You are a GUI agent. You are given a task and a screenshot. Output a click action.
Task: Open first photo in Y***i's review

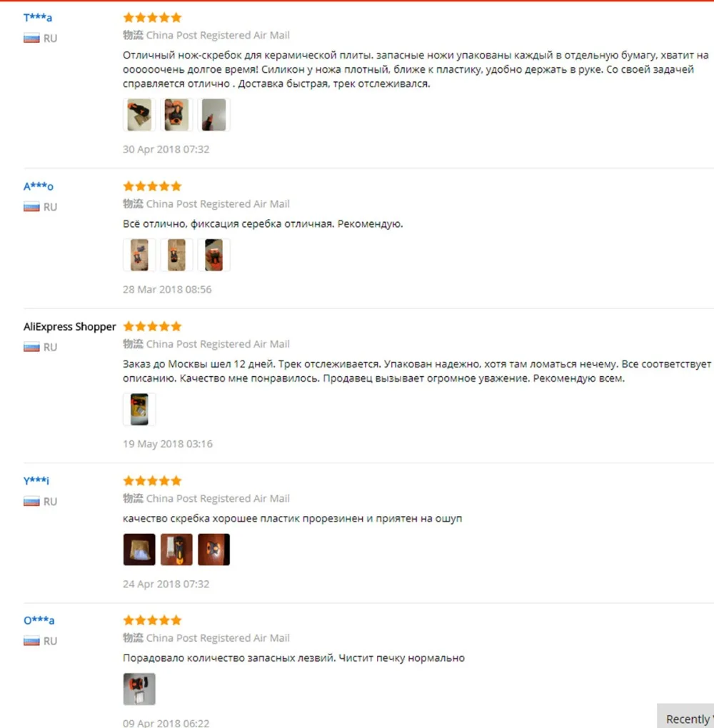[139, 550]
